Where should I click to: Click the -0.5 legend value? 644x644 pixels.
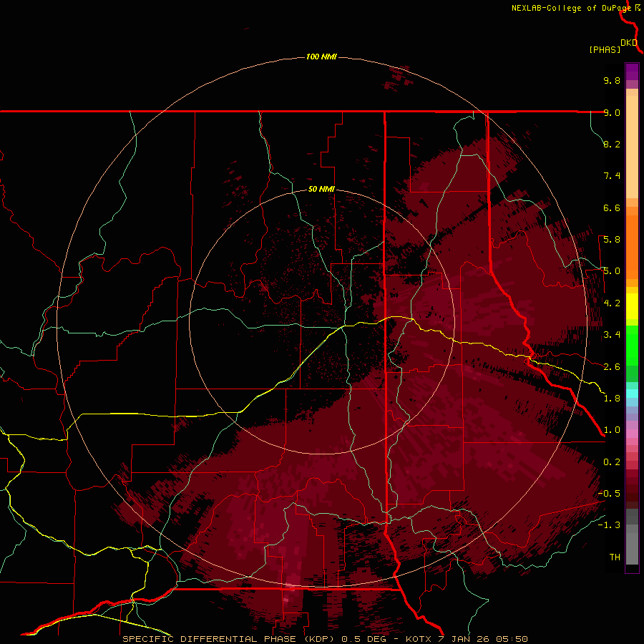click(609, 494)
